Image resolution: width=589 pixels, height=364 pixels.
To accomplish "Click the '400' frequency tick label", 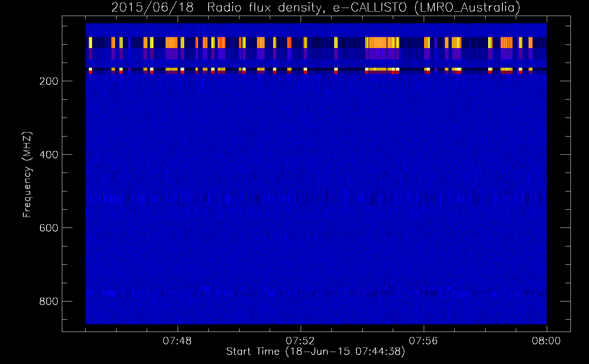I will tap(49, 155).
